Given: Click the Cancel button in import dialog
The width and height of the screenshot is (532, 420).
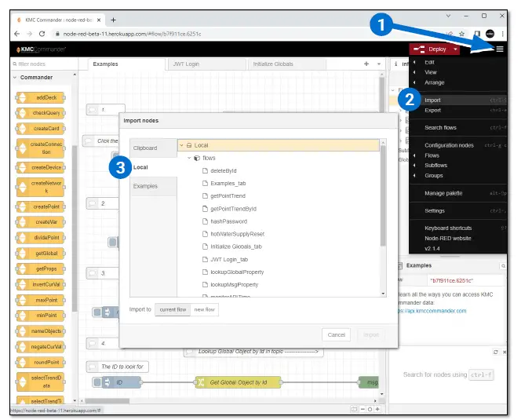Looking at the screenshot, I should click(x=336, y=334).
